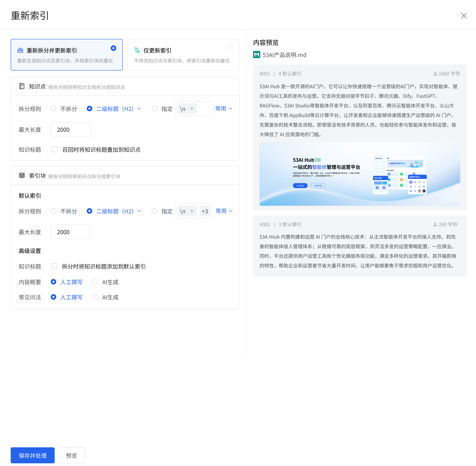This screenshot has width=476, height=466.
Task: Click 保存并处理 button
Action: (x=33, y=455)
